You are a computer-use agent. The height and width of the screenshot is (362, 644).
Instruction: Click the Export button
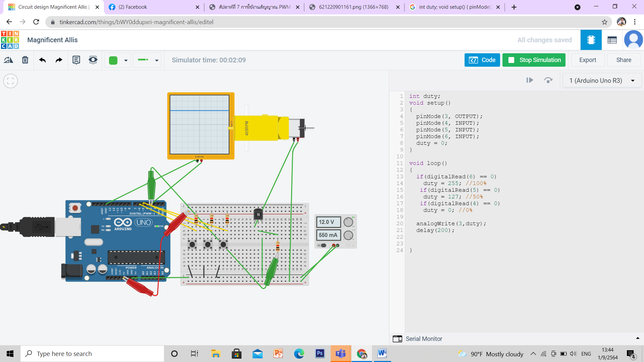click(x=588, y=60)
